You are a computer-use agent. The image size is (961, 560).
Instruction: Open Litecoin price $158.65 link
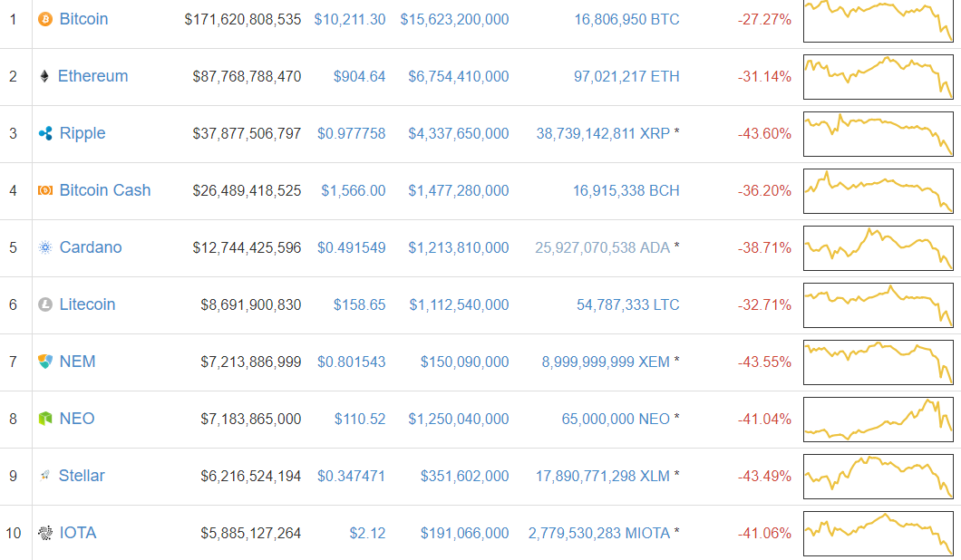(359, 304)
